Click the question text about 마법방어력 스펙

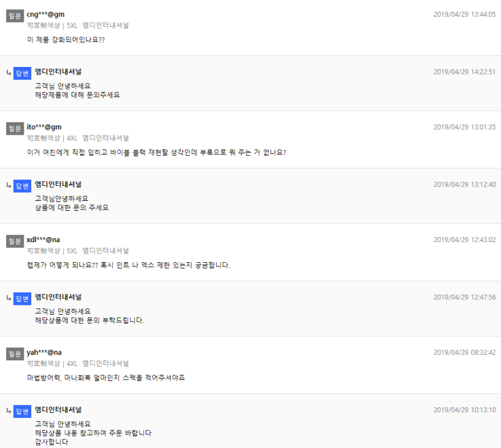coord(106,378)
